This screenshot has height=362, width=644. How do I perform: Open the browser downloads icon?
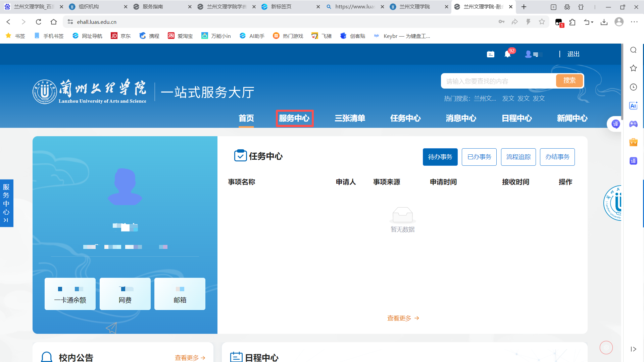click(604, 22)
